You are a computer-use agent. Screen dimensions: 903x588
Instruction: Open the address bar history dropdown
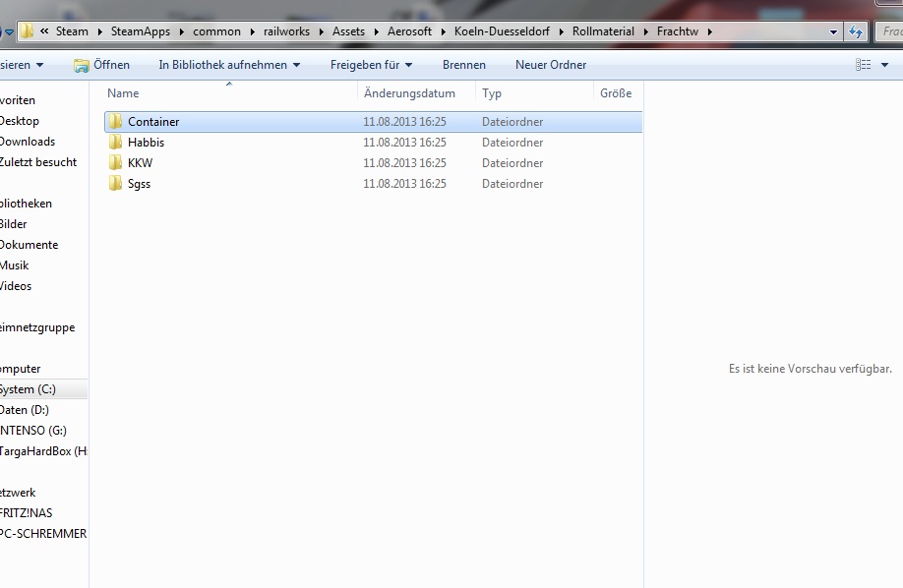(x=833, y=32)
